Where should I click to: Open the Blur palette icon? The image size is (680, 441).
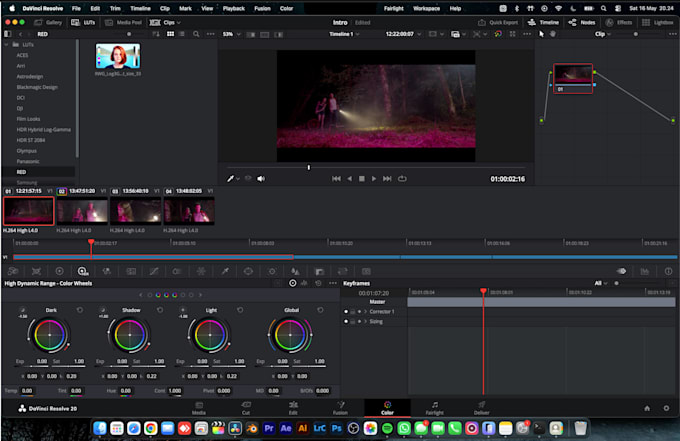coord(295,271)
